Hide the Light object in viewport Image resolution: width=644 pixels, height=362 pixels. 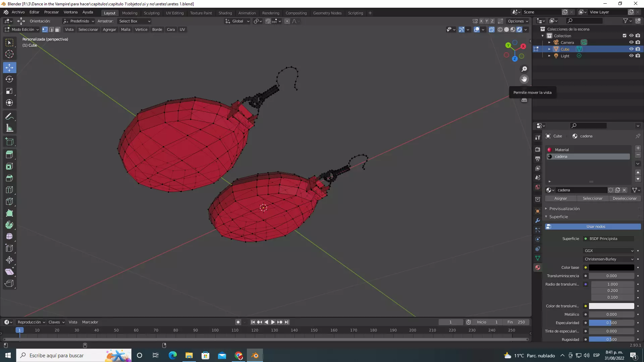[x=631, y=56]
